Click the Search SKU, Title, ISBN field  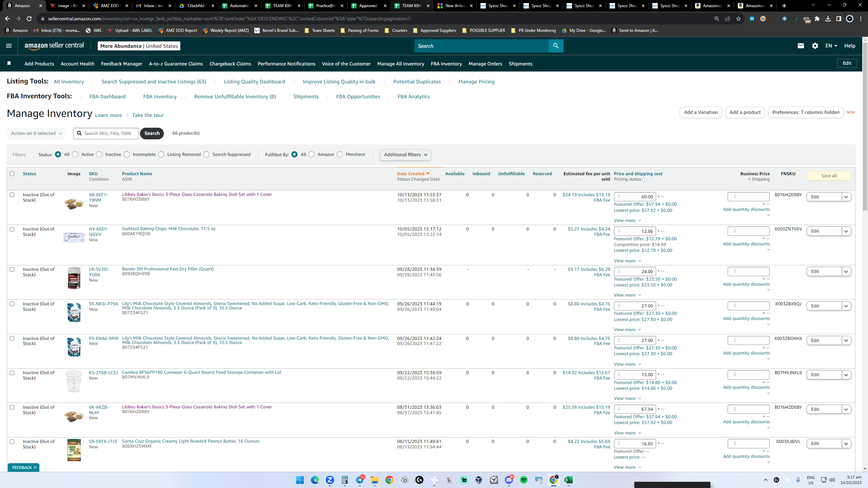(106, 133)
